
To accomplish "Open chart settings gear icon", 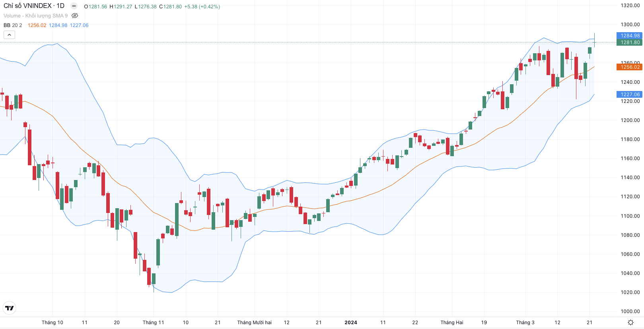I will (630, 322).
